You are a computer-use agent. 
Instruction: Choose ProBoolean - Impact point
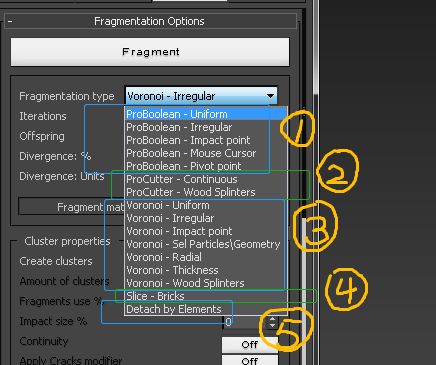coord(206,140)
